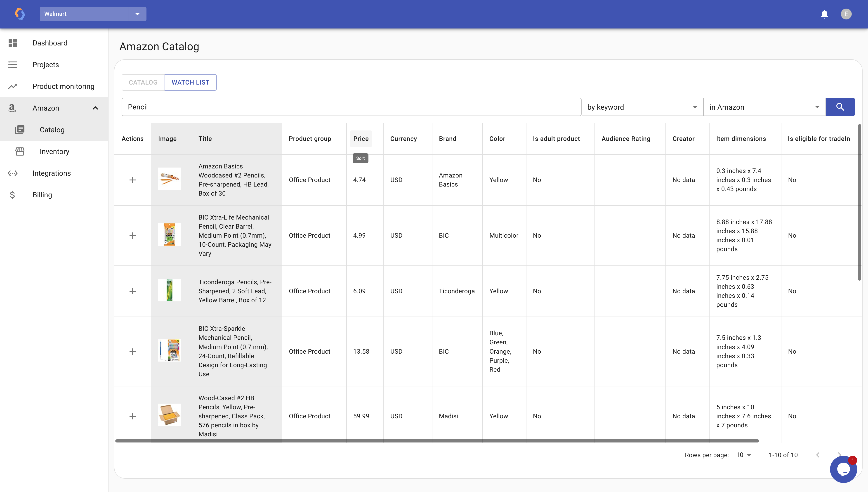Open the Inventory submenu item

54,151
